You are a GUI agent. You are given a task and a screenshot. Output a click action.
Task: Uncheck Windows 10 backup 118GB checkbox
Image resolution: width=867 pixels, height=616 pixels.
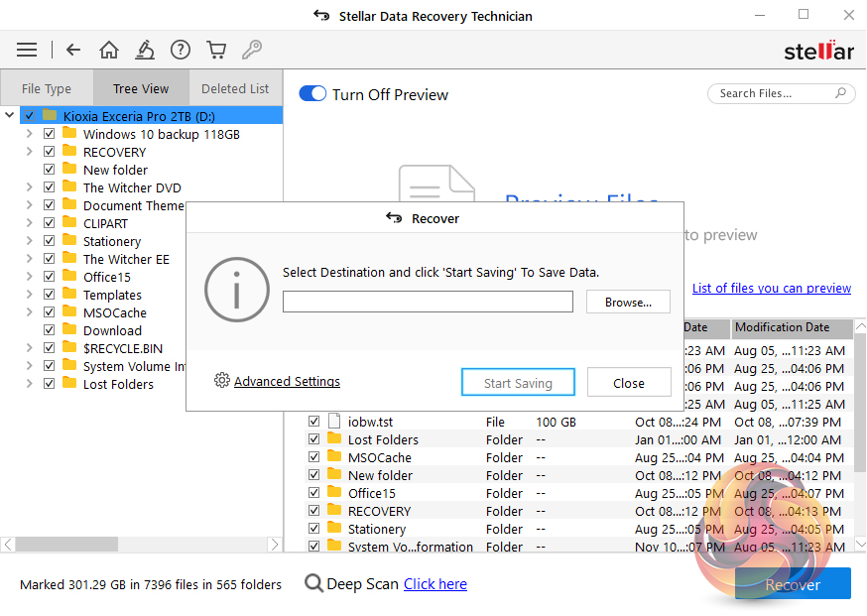(x=50, y=134)
